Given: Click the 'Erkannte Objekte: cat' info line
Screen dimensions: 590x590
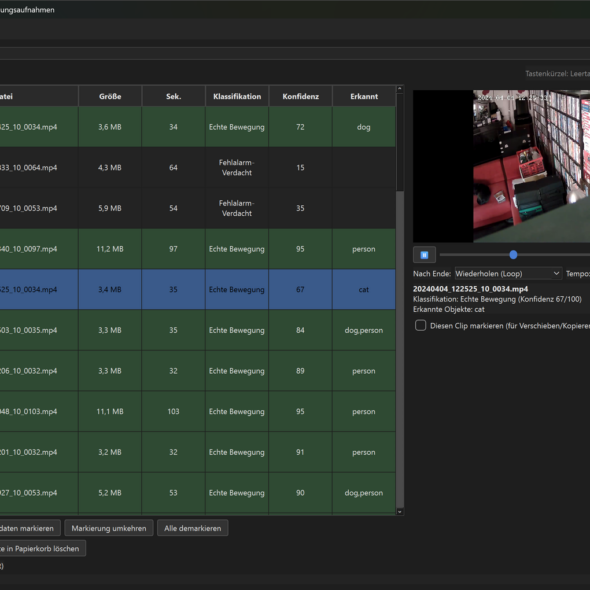Looking at the screenshot, I should click(449, 309).
